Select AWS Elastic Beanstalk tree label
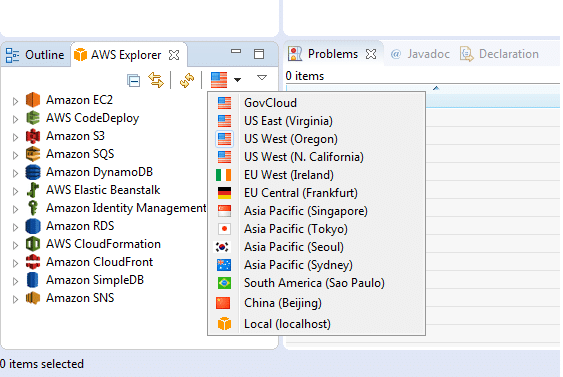The width and height of the screenshot is (563, 377). 103,190
